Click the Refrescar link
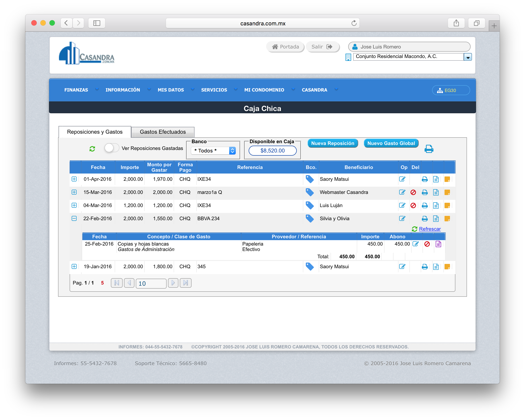This screenshot has width=525, height=420. coord(430,229)
